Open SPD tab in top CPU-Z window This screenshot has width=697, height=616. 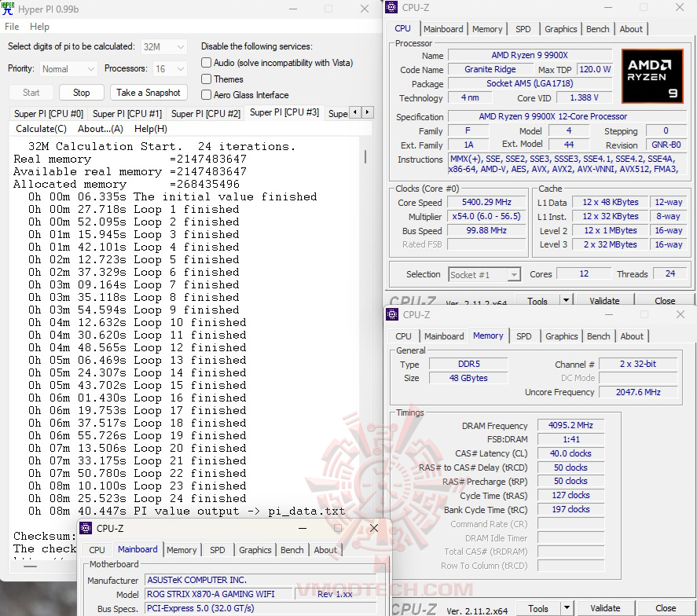tap(523, 29)
